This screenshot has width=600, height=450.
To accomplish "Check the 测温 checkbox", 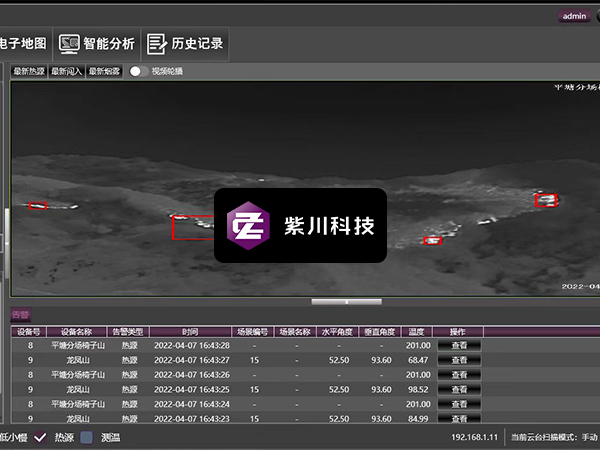I will point(86,437).
